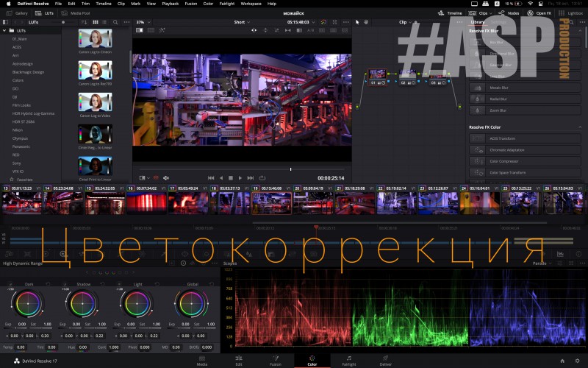Open the Short timeline name dropdown
This screenshot has height=368, width=588.
click(x=242, y=22)
